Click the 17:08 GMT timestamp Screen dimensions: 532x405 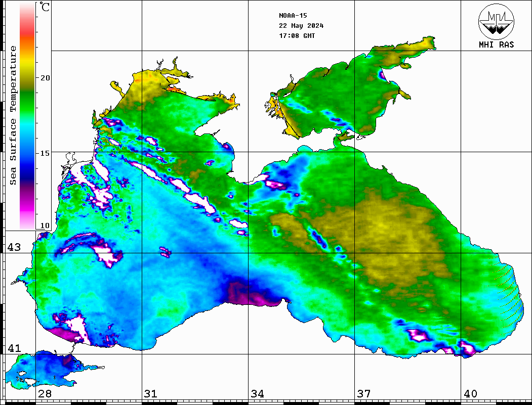297,35
